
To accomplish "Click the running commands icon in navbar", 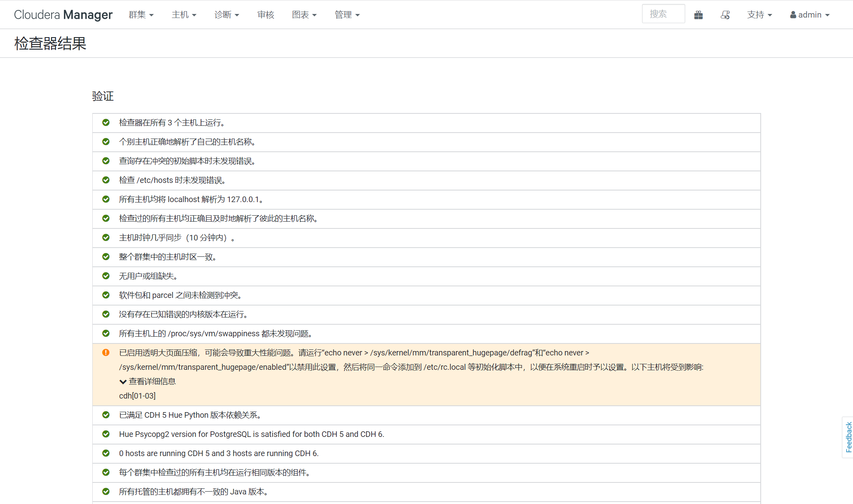I will (x=725, y=15).
